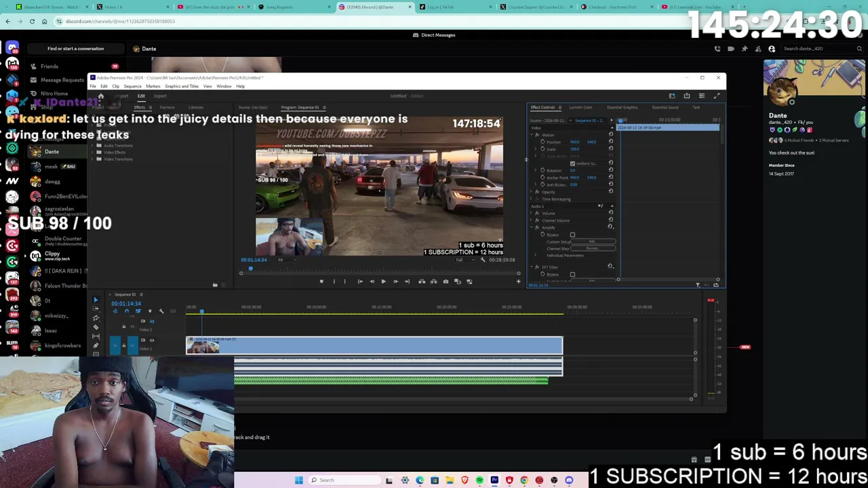This screenshot has height=488, width=868.
Task: Open Premiere Home screen icon
Action: coord(100,96)
